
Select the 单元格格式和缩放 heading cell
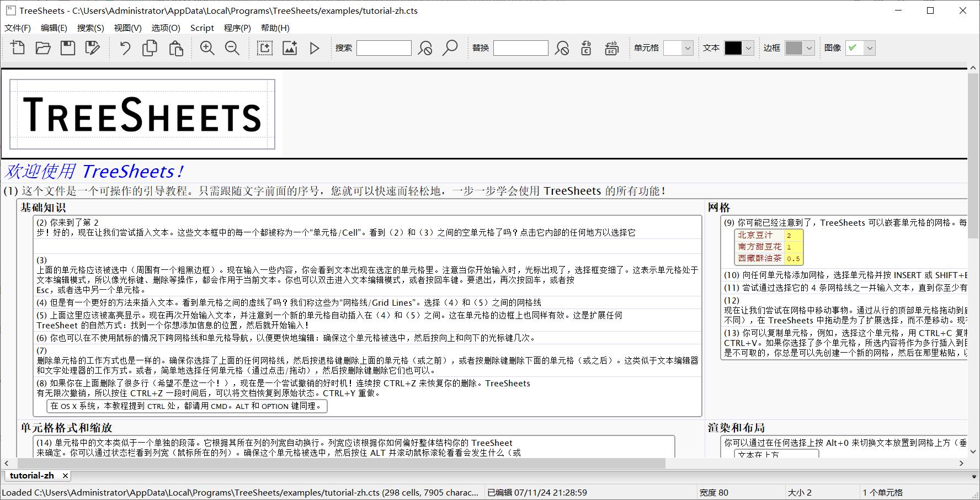66,428
